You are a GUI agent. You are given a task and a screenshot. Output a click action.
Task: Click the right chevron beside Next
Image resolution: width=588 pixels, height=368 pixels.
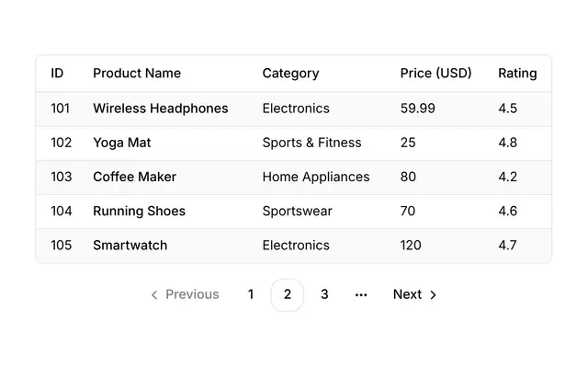(433, 294)
